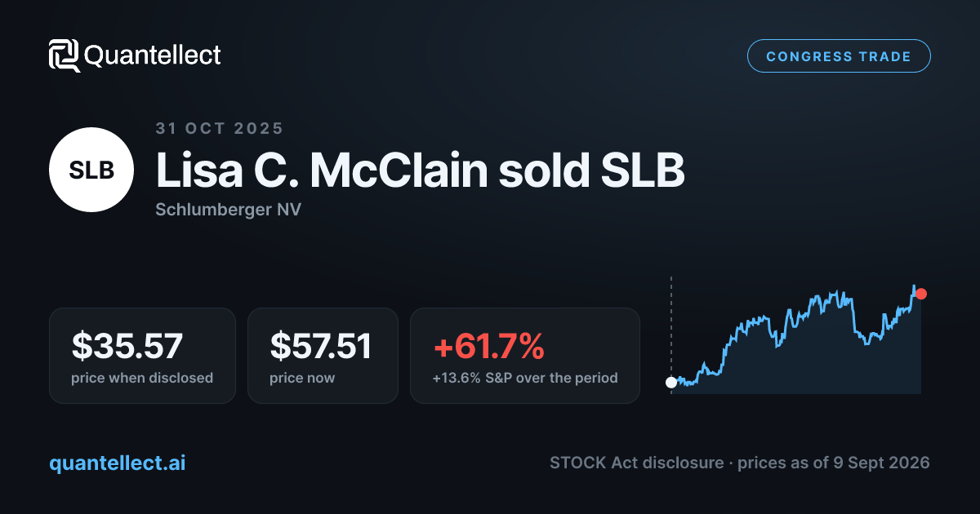Click the price now caption

pos(302,378)
